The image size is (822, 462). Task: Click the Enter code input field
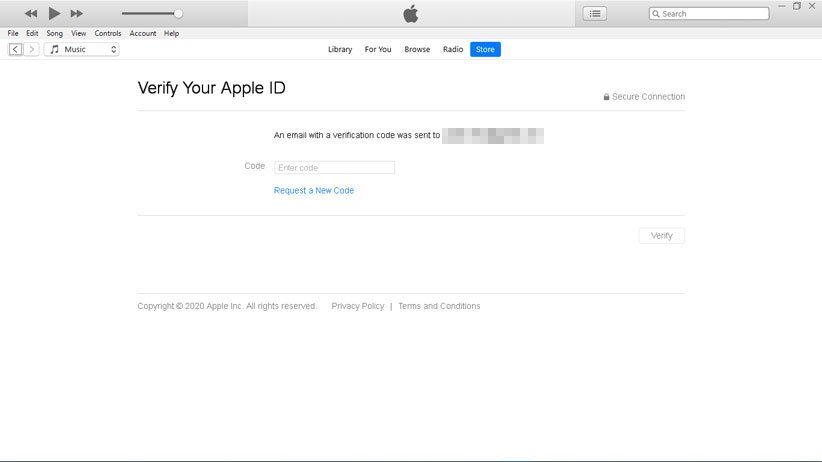point(334,168)
